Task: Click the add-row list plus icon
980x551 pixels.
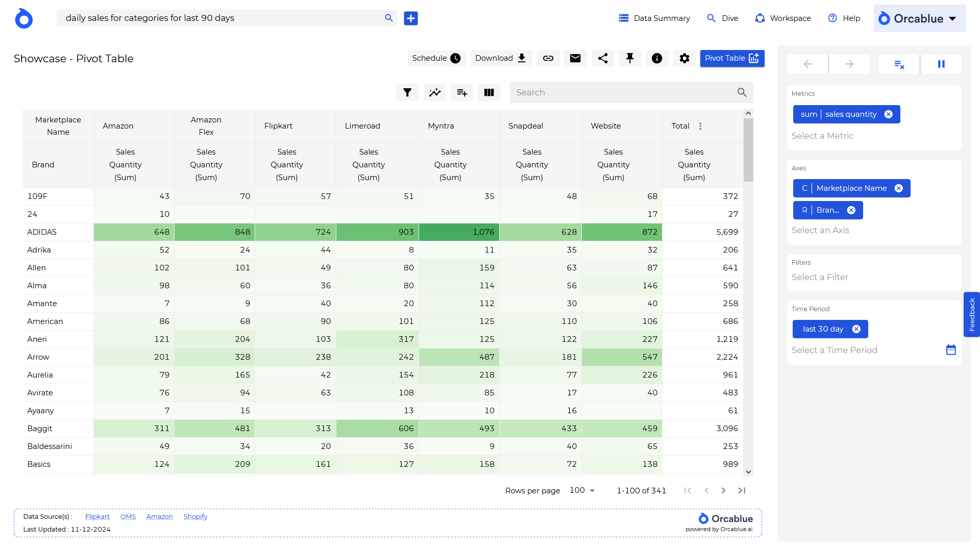Action: pyautogui.click(x=462, y=92)
